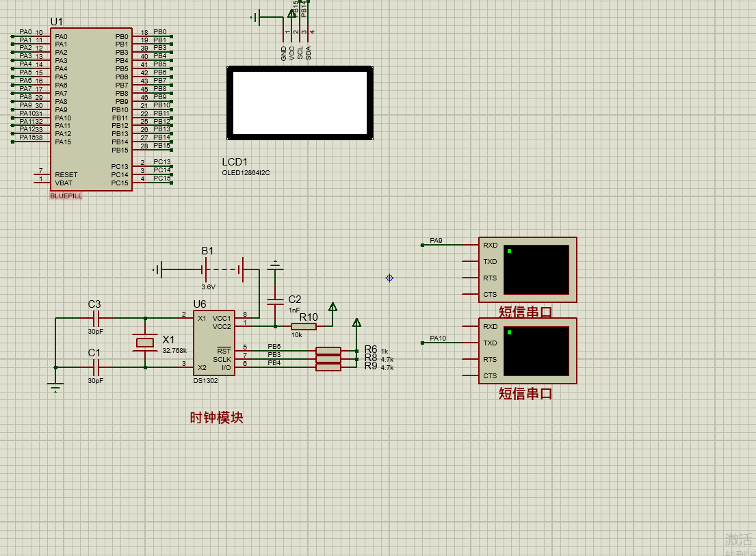Click the 3.6V battery value
Screen dimensions: 756x556
[208, 287]
